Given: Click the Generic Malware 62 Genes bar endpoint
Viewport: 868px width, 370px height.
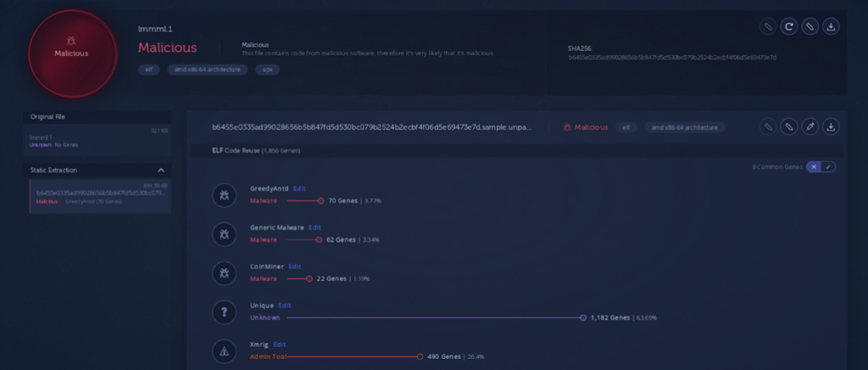Looking at the screenshot, I should [319, 240].
